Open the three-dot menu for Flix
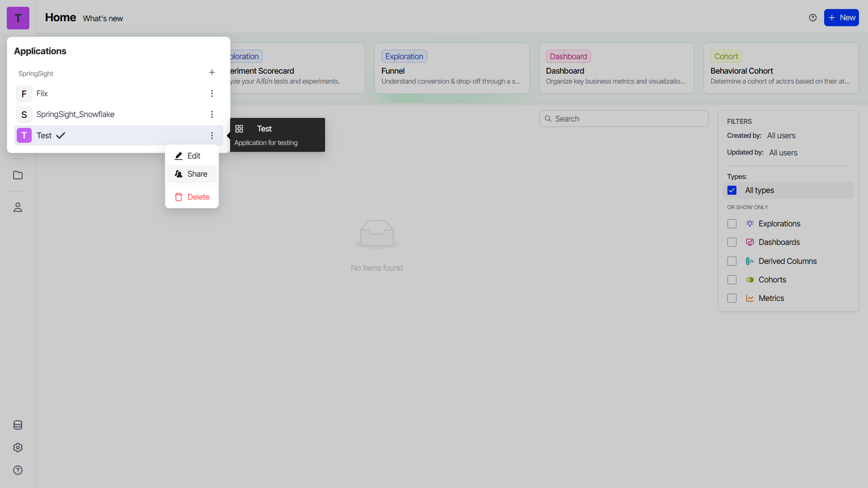Image resolution: width=868 pixels, height=488 pixels. (x=212, y=94)
